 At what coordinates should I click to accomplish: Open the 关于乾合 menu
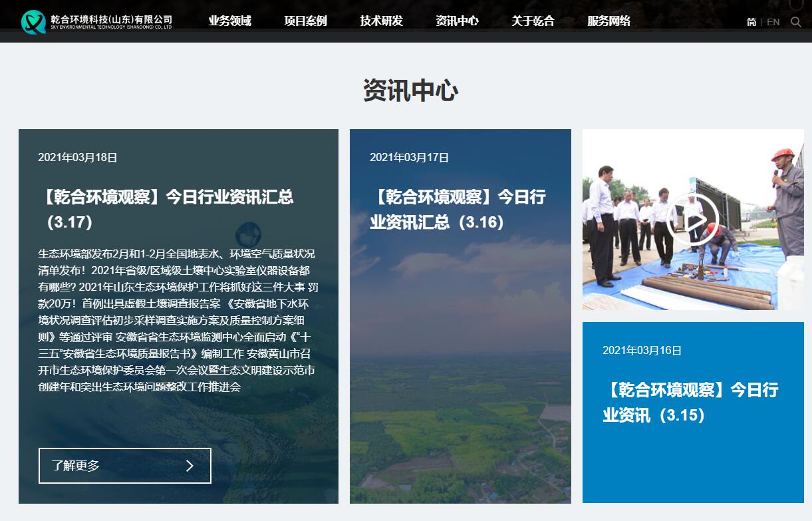(533, 21)
